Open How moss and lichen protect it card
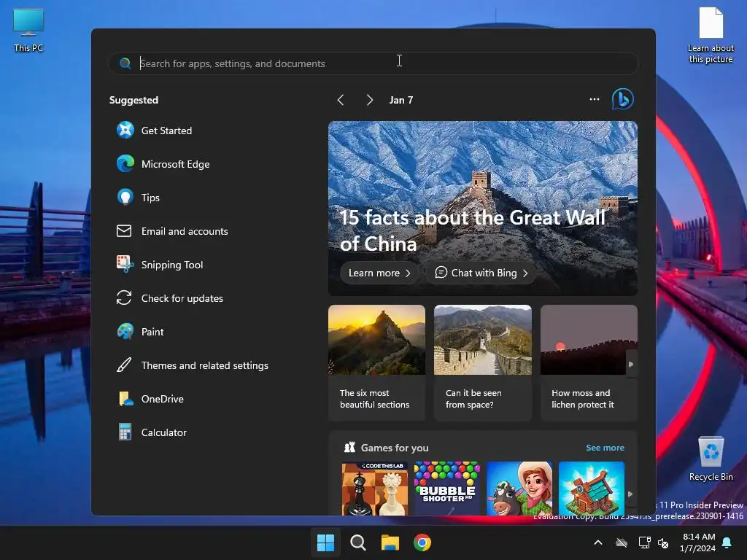Viewport: 747px width, 560px height. pos(589,362)
